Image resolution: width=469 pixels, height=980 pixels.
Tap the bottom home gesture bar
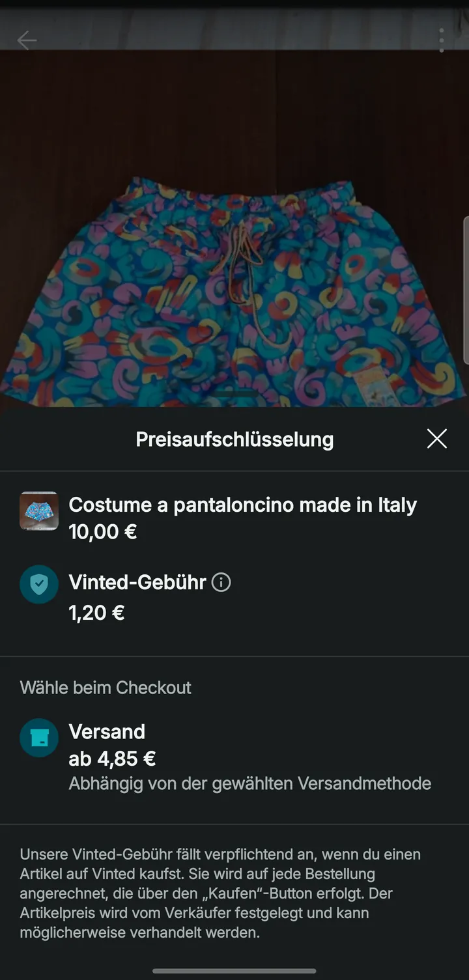234,971
